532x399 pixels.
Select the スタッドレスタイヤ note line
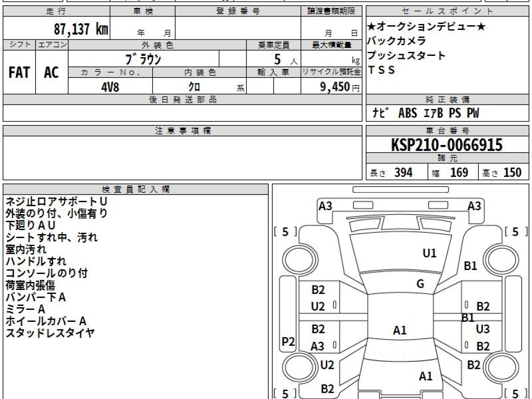[x=50, y=333]
